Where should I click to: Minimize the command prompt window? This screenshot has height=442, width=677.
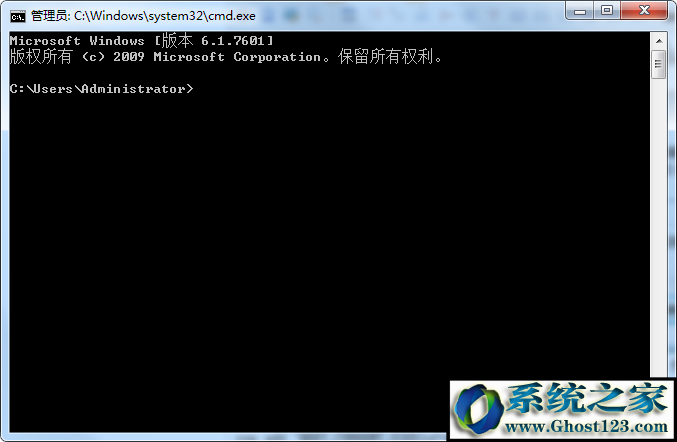[x=579, y=10]
